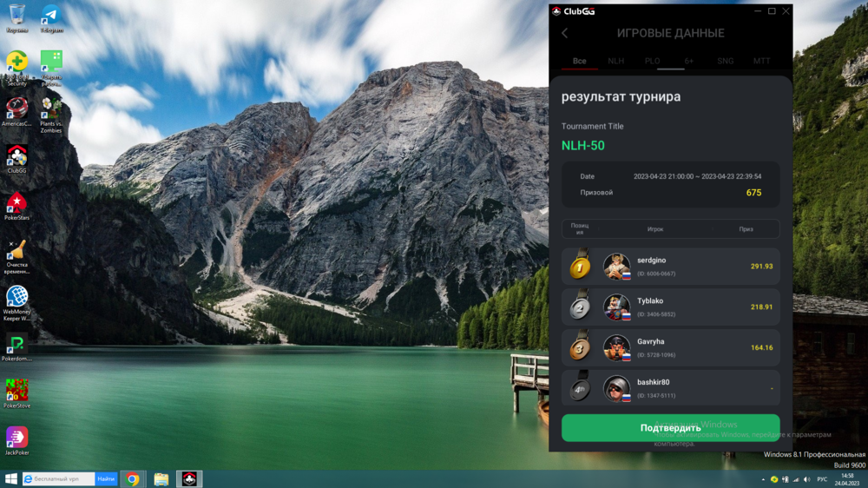Click serdgino's player avatar
Image resolution: width=868 pixels, height=488 pixels.
coord(616,267)
